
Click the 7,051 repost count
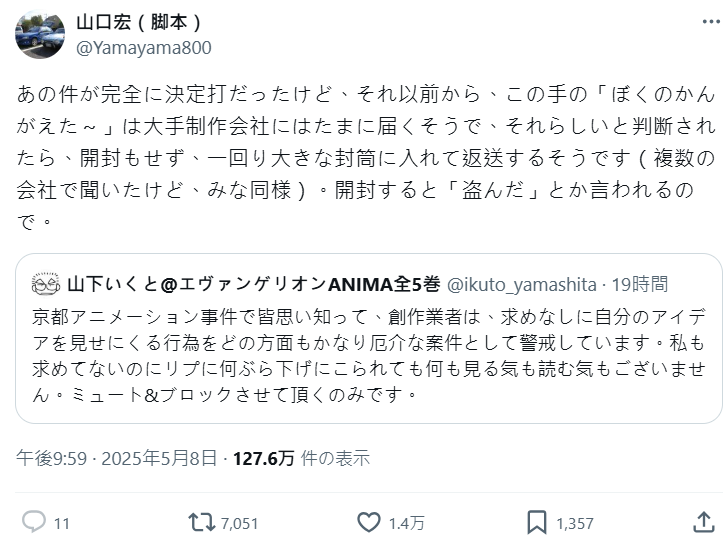pos(239,523)
